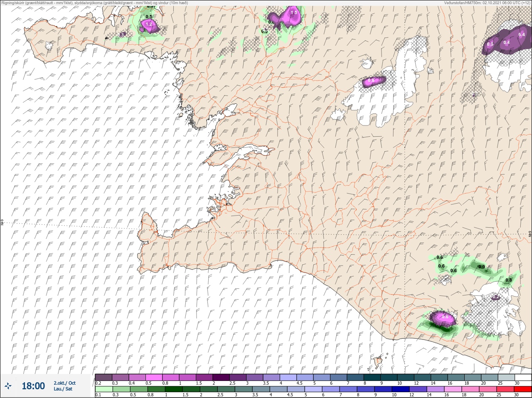Select lower legend lavender swatch between 5 and 6
532x398 pixels.
click(x=313, y=389)
